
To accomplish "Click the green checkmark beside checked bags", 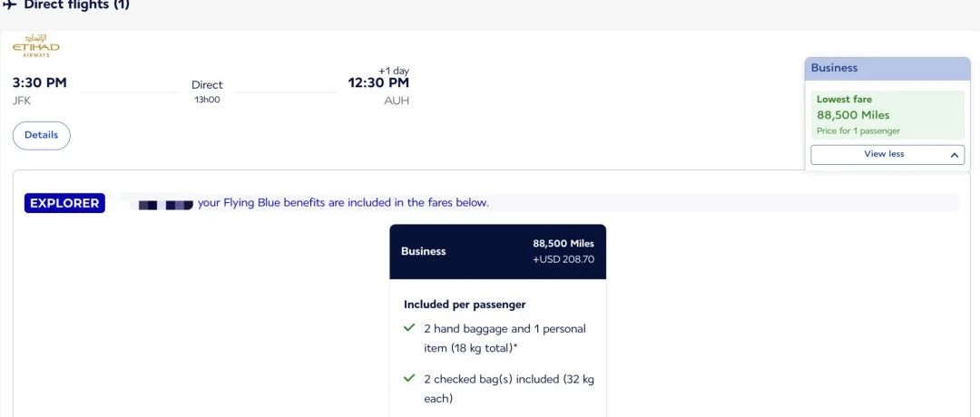I will pos(409,379).
